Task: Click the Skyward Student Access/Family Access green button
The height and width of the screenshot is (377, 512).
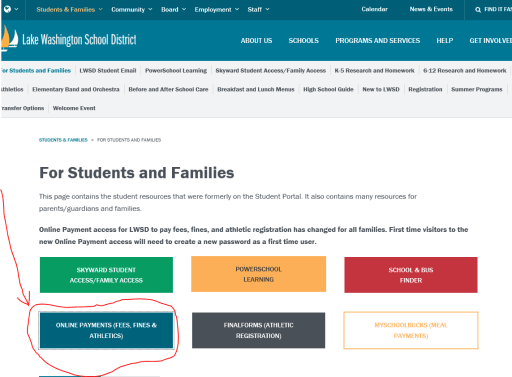Action: pos(106,275)
